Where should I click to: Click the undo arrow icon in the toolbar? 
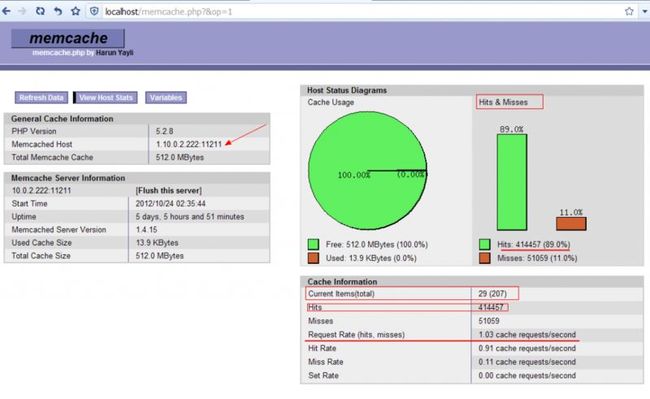coord(58,11)
